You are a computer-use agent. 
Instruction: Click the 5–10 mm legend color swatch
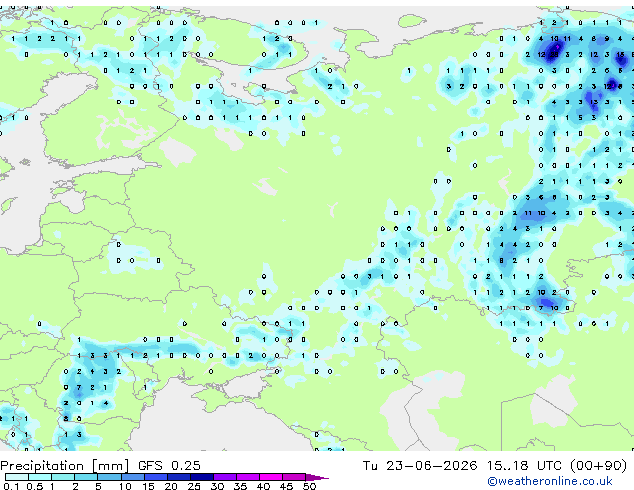pos(109,477)
